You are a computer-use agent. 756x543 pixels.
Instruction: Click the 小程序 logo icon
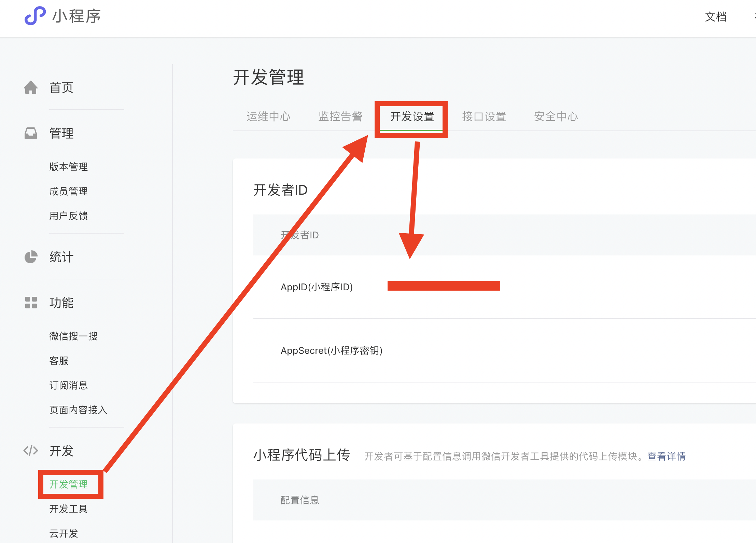(35, 16)
